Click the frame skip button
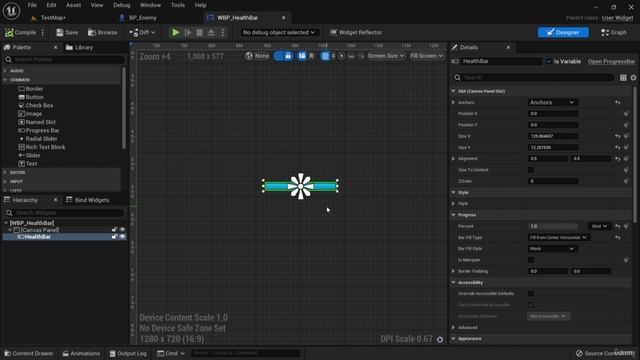This screenshot has height=360, width=640. (188, 32)
